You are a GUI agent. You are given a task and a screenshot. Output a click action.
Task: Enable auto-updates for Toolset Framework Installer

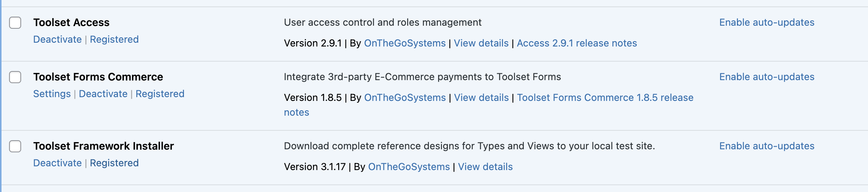[767, 146]
